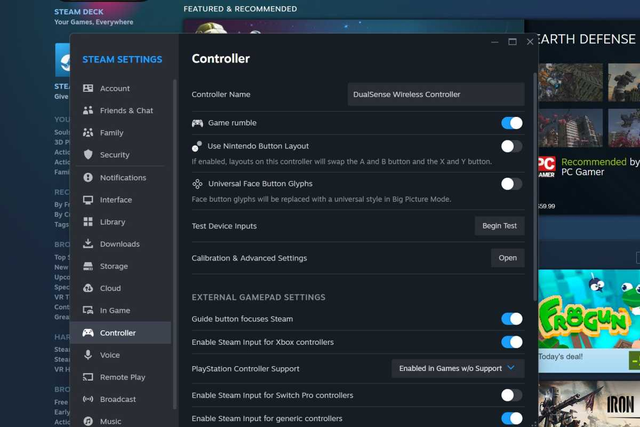Click the Controller Name input field
The image size is (640, 427).
coord(436,94)
